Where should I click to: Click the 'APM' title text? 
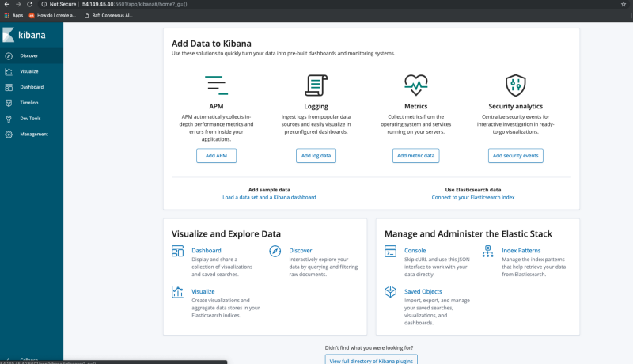pyautogui.click(x=216, y=107)
